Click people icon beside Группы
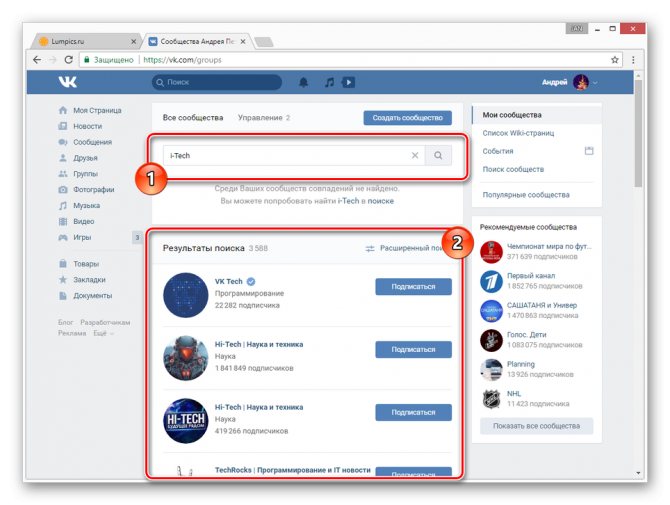The width and height of the screenshot is (670, 505). click(63, 173)
